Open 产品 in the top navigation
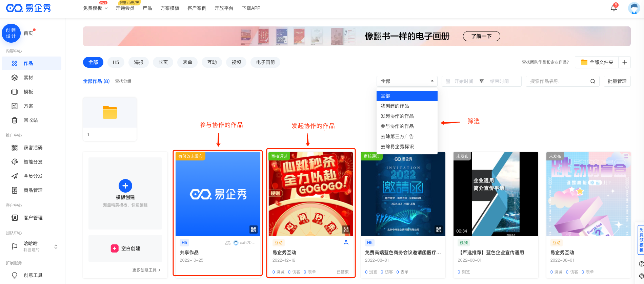 pos(147,8)
